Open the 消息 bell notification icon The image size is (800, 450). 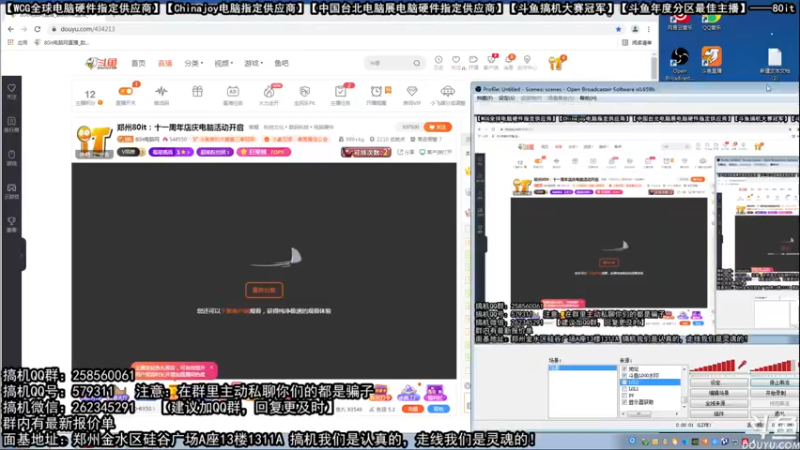coord(509,60)
